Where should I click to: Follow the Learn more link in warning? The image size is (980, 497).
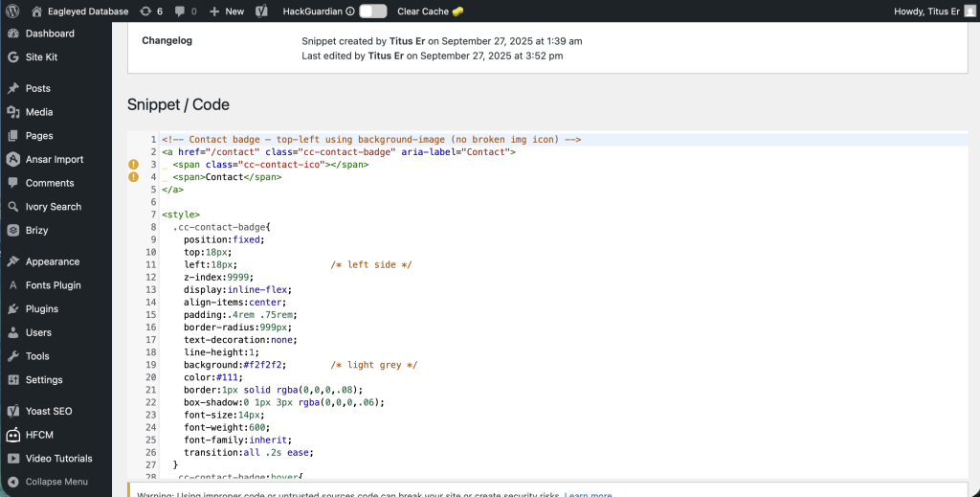pyautogui.click(x=588, y=494)
